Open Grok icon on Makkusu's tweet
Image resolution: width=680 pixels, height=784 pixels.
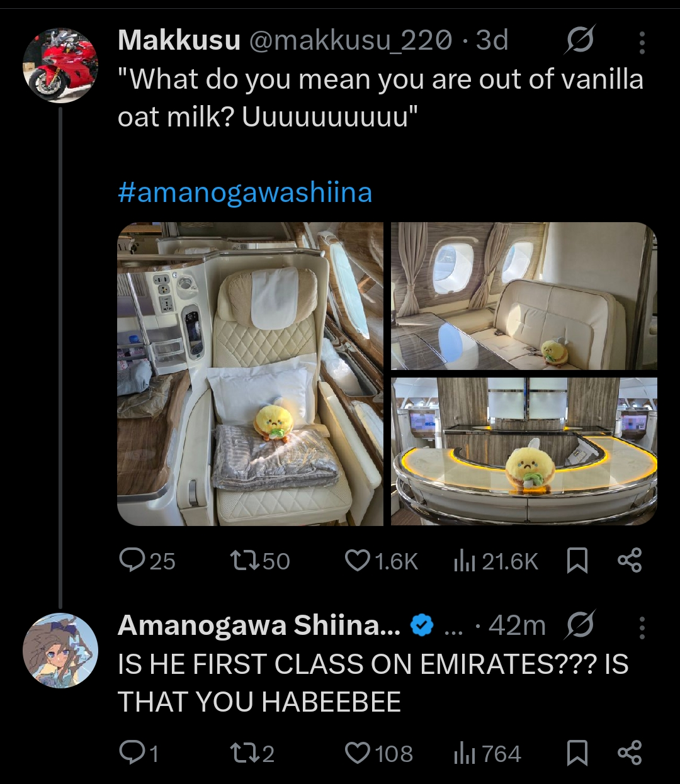pos(579,42)
